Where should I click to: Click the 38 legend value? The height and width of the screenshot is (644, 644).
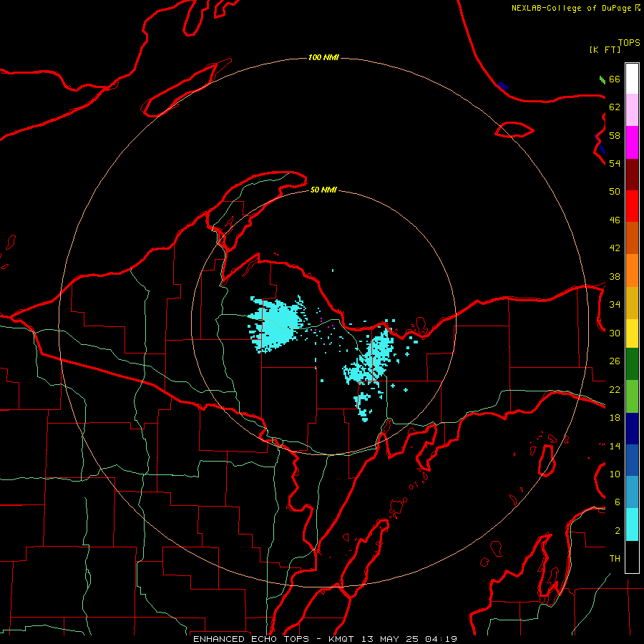tap(615, 276)
